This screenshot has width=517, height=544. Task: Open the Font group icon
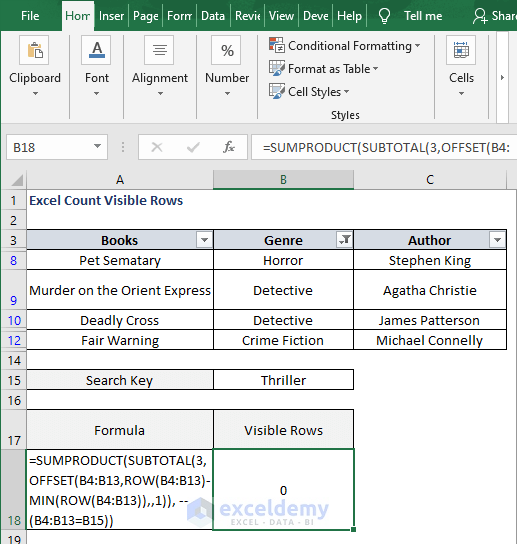[96, 50]
